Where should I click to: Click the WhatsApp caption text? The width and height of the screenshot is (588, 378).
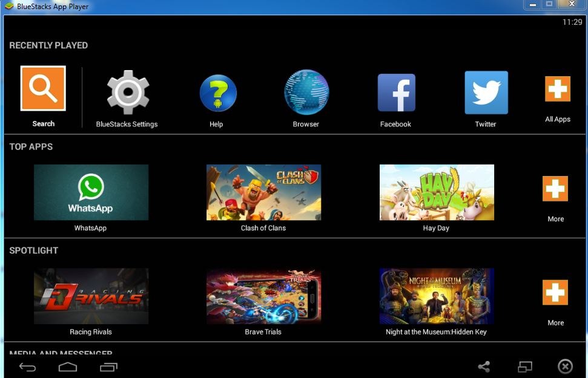point(90,228)
